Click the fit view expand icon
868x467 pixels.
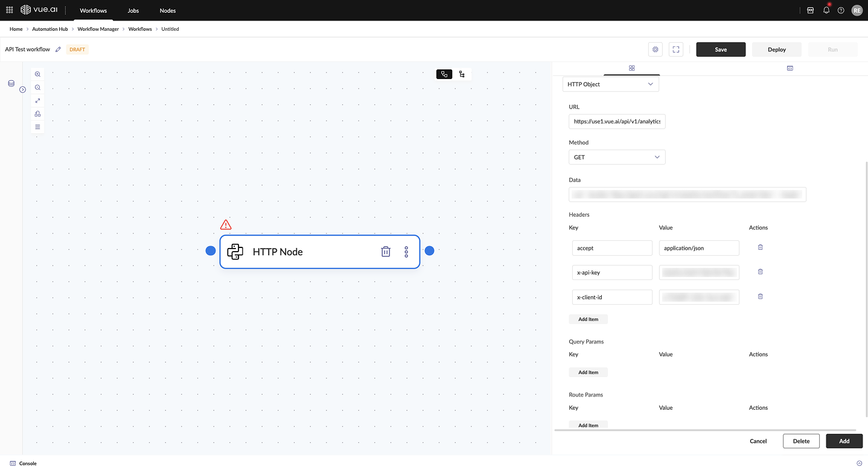point(37,101)
